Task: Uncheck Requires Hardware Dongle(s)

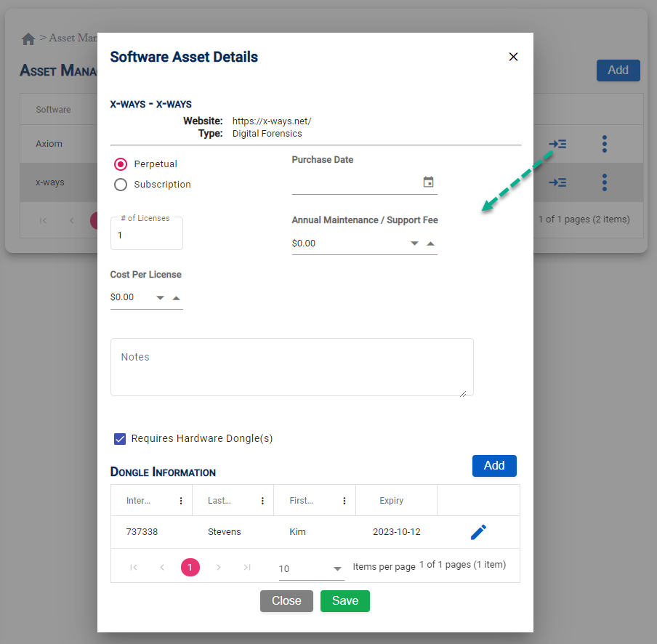Action: [x=120, y=439]
